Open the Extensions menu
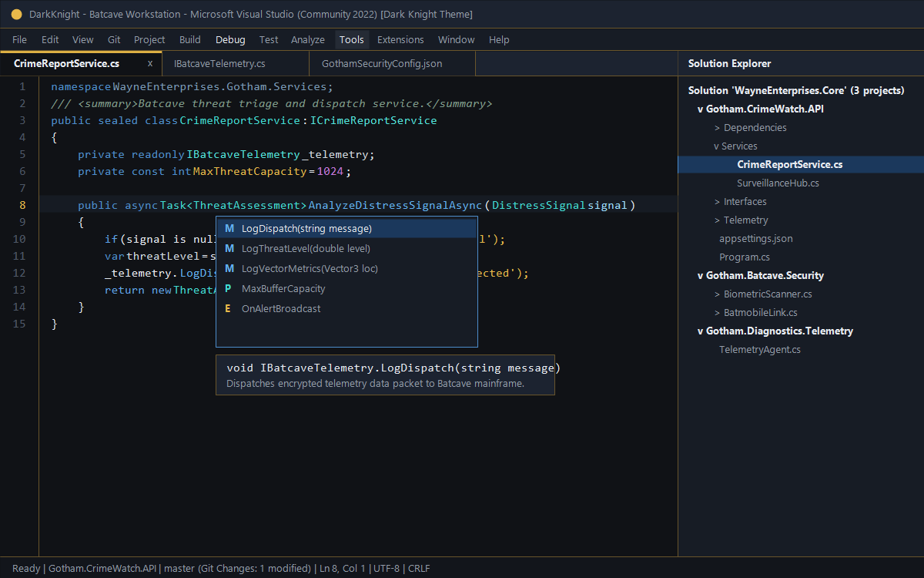Image resolution: width=924 pixels, height=578 pixels. 400,40
